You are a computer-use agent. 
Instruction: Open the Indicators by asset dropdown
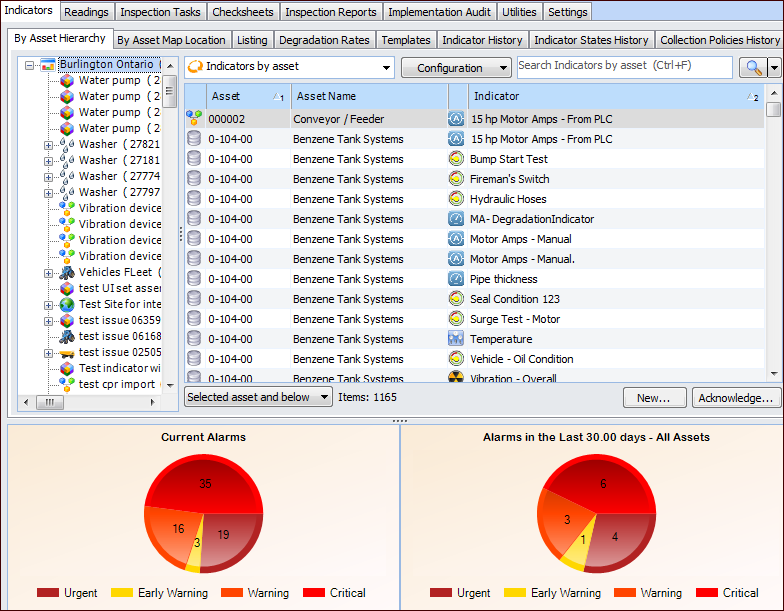tap(290, 67)
